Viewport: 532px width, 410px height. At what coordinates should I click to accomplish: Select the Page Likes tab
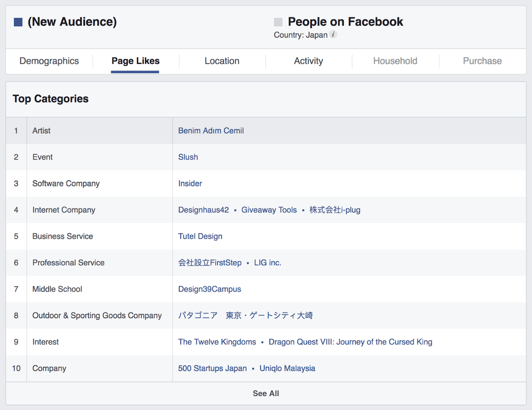coord(135,61)
